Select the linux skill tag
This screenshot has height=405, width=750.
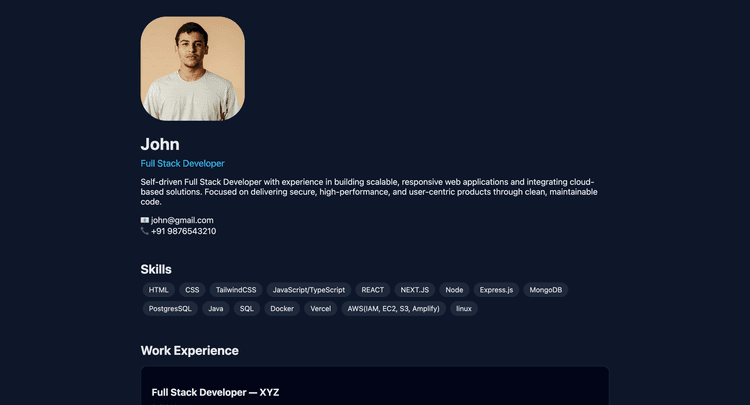tap(464, 308)
